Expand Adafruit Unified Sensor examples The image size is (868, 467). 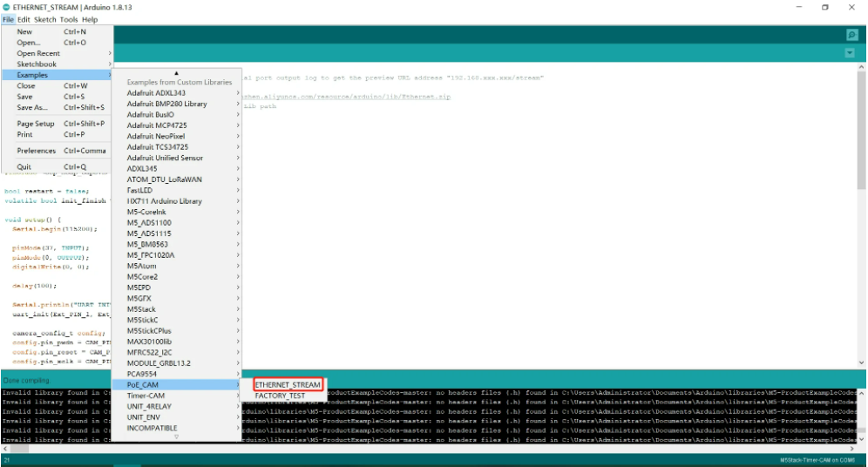177,158
